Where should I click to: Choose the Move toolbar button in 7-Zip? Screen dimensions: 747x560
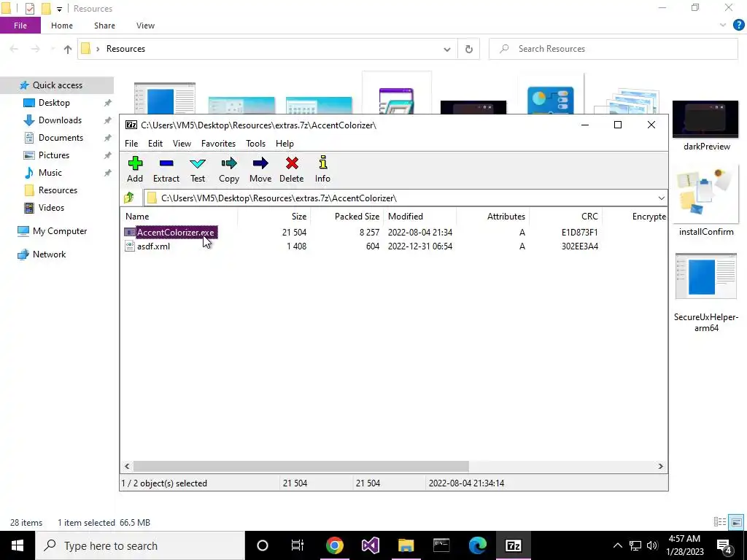(260, 169)
